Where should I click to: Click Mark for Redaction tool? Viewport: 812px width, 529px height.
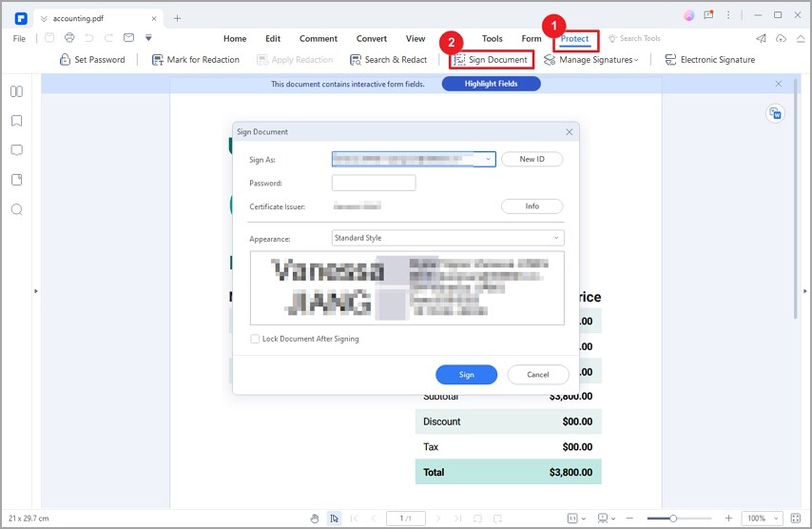click(x=195, y=60)
